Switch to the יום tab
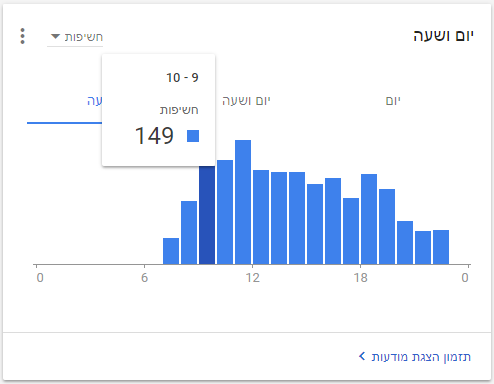 pyautogui.click(x=393, y=100)
